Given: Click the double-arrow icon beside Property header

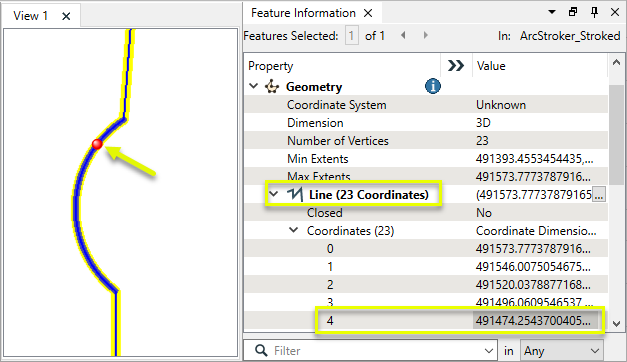Looking at the screenshot, I should point(456,66).
